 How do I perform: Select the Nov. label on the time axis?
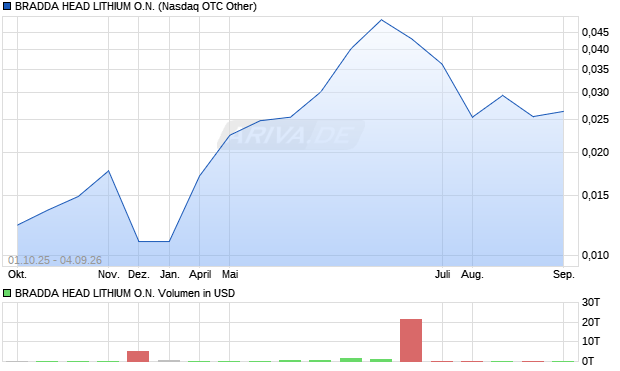[109, 274]
